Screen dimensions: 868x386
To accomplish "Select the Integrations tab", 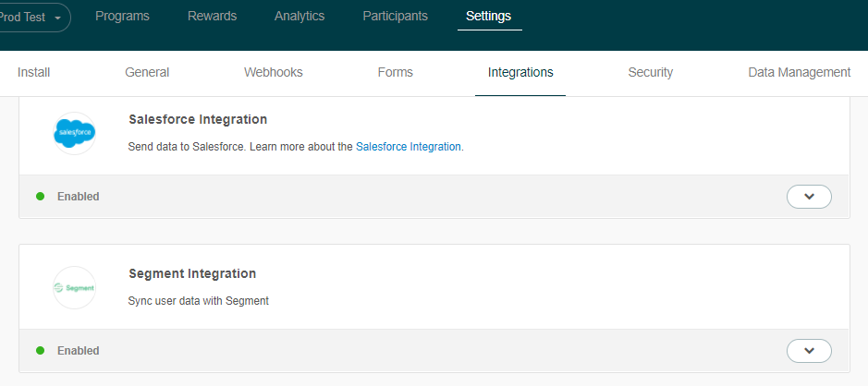I will coord(520,72).
